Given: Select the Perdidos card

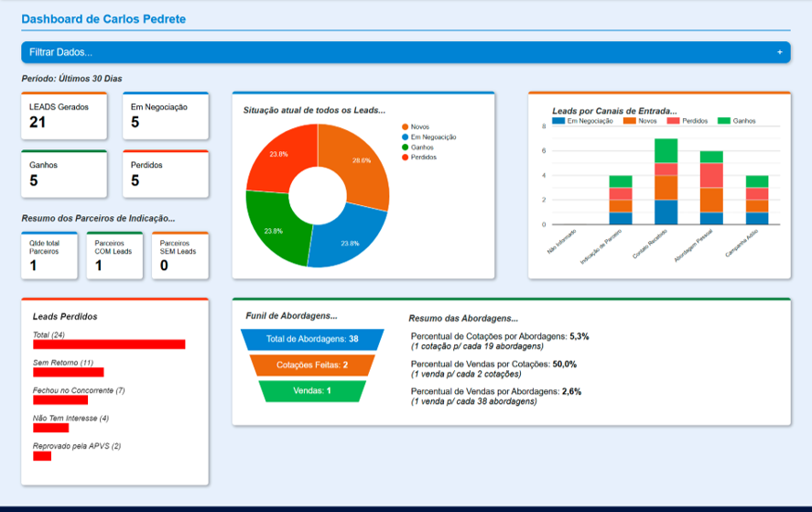Looking at the screenshot, I should (x=166, y=174).
